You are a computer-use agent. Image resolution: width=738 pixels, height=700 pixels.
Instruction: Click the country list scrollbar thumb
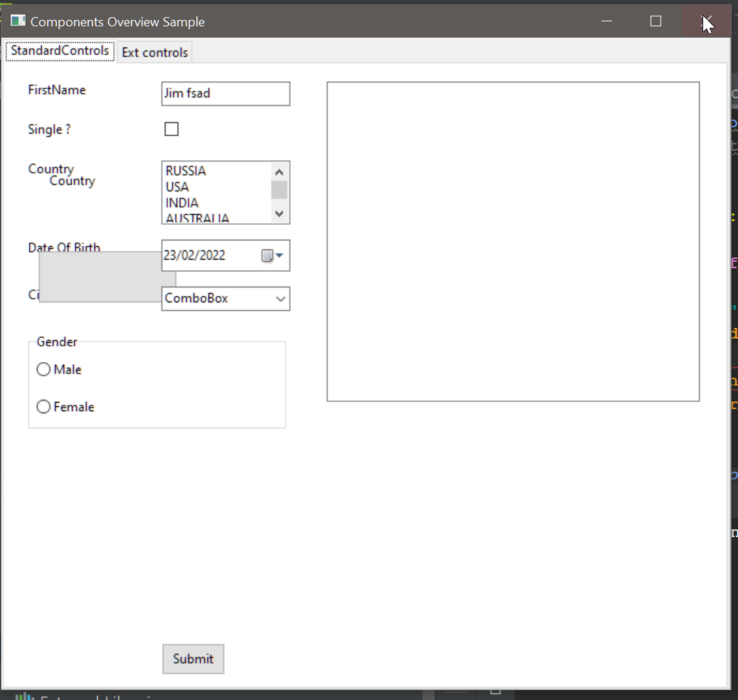point(279,190)
